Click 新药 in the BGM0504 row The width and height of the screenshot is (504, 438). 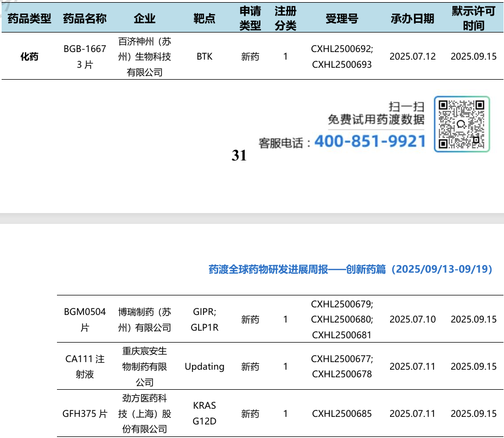[x=250, y=319]
